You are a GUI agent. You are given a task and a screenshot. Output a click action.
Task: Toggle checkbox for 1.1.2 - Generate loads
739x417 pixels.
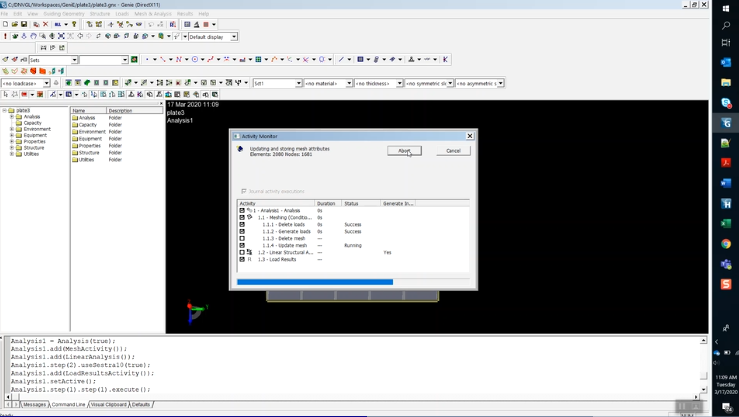pos(242,231)
